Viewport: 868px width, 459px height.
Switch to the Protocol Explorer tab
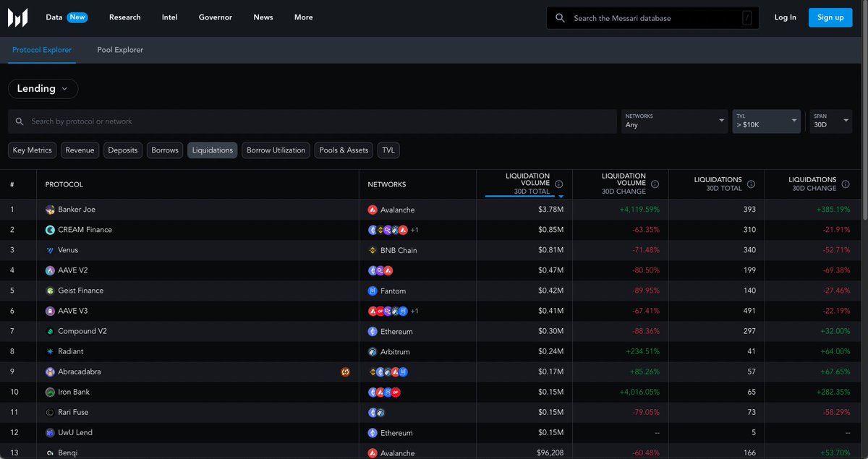[42, 50]
